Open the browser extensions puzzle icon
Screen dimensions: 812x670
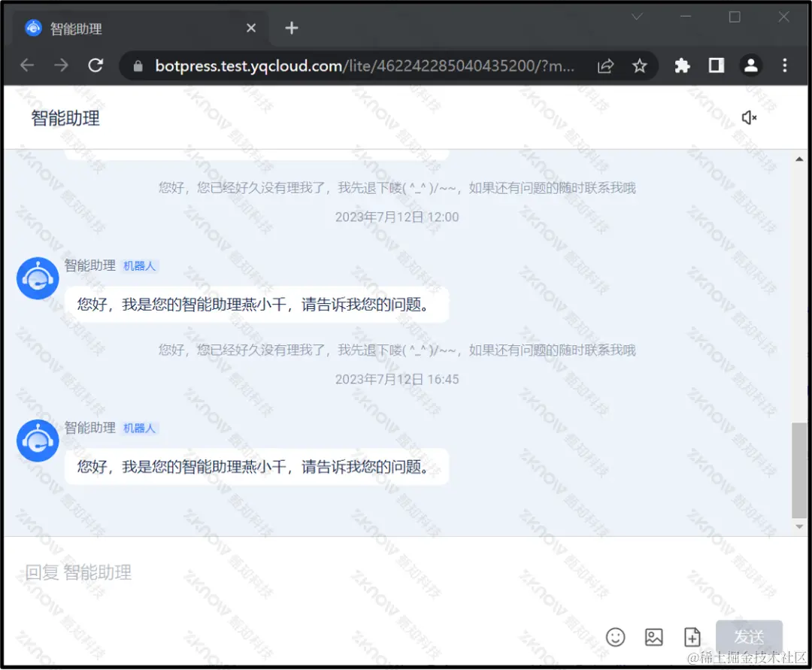[x=682, y=65]
